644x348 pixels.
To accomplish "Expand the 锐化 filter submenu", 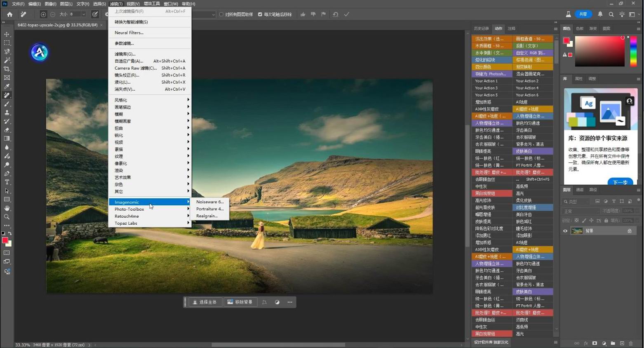I will pos(150,135).
